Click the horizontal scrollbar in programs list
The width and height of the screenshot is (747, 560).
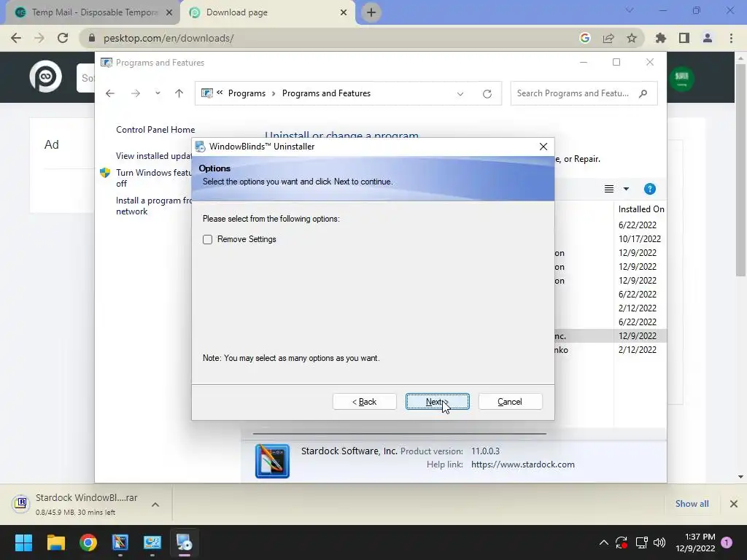pyautogui.click(x=399, y=434)
